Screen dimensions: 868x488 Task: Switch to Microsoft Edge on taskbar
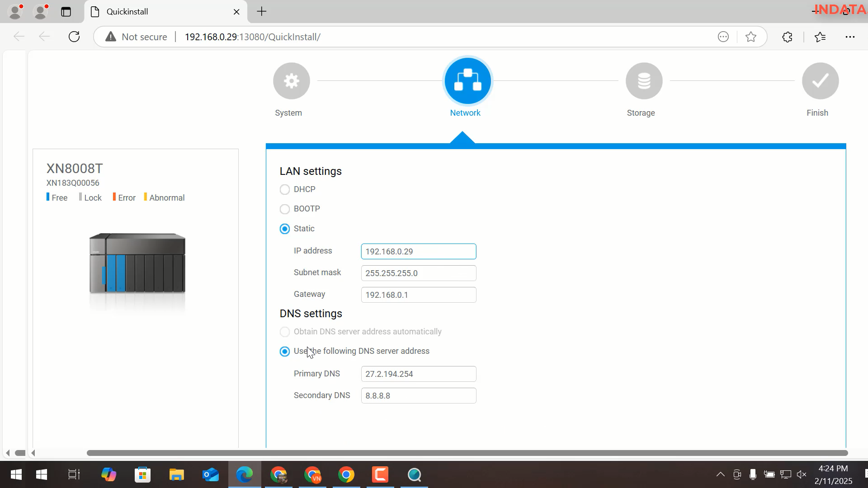245,474
